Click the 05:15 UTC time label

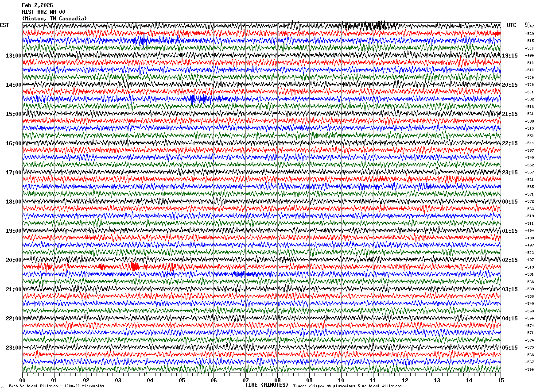(x=510, y=347)
